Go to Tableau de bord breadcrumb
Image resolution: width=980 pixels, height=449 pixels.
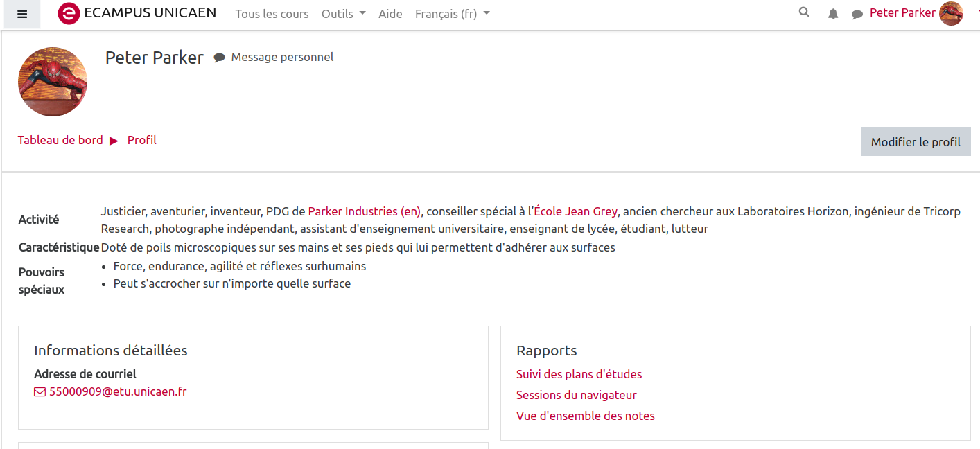click(60, 140)
